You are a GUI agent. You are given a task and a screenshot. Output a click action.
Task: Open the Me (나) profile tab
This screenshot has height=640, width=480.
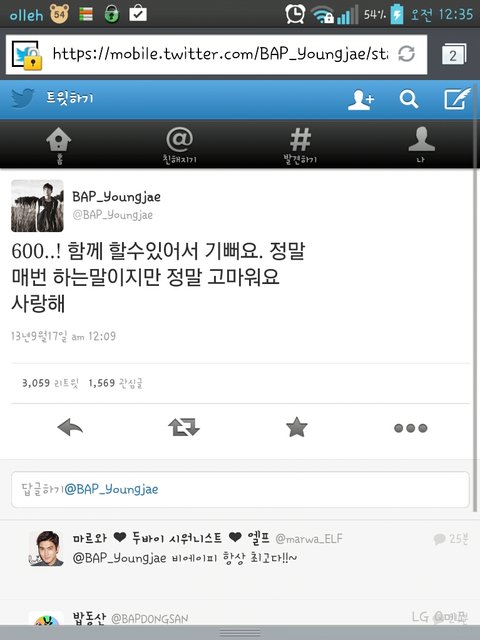421,144
